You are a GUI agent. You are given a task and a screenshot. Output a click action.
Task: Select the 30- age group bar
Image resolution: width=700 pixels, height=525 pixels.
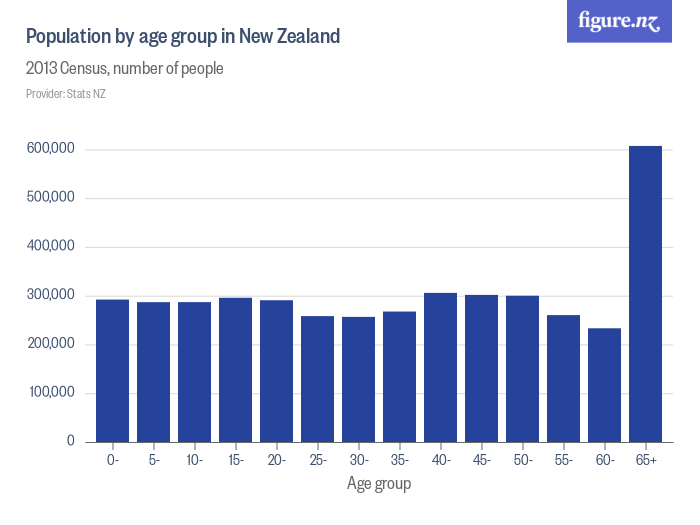(358, 379)
